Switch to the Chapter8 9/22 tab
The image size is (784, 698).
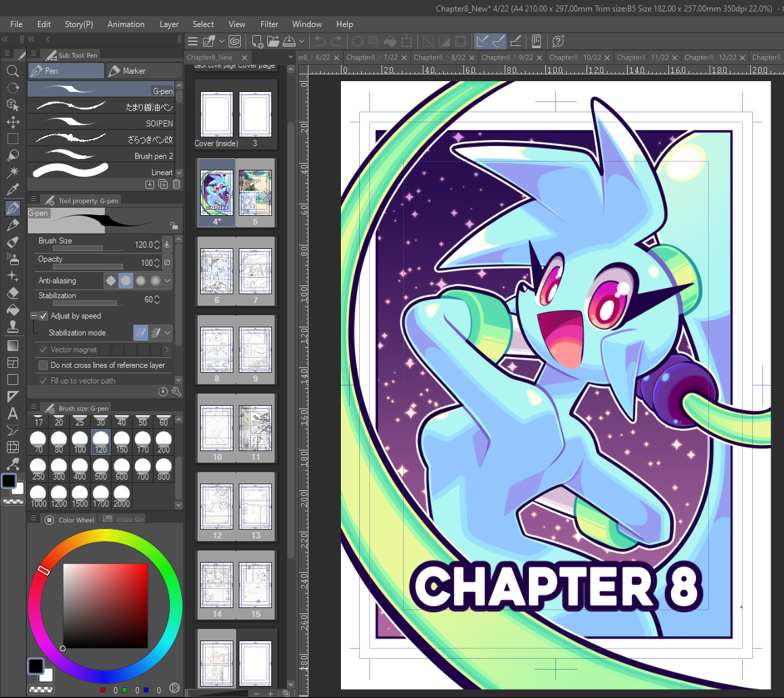pos(507,57)
